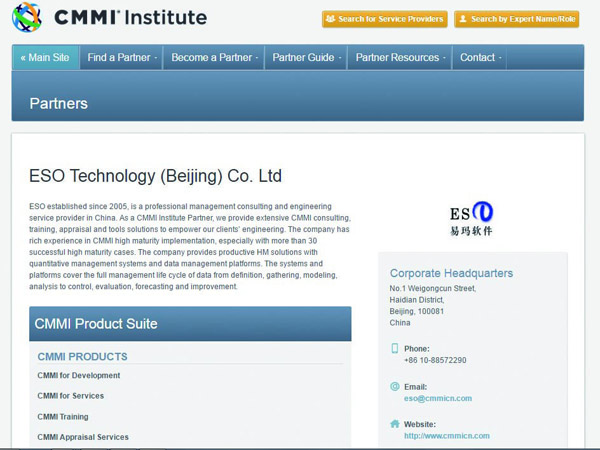Visit the http://www.cmmicn.com website link

(447, 436)
